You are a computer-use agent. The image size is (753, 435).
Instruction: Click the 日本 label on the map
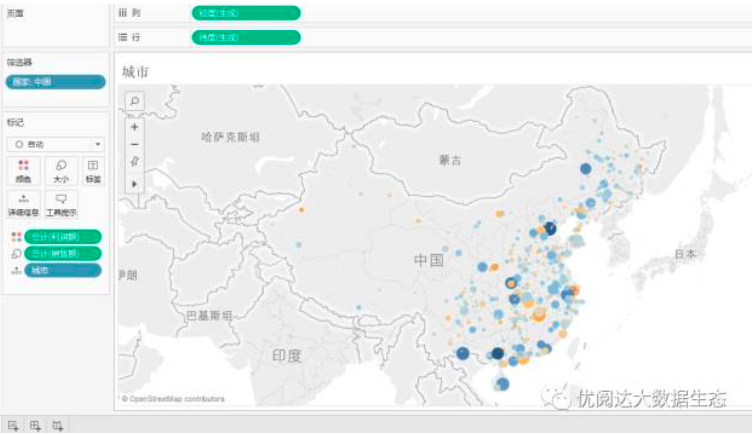click(x=685, y=254)
